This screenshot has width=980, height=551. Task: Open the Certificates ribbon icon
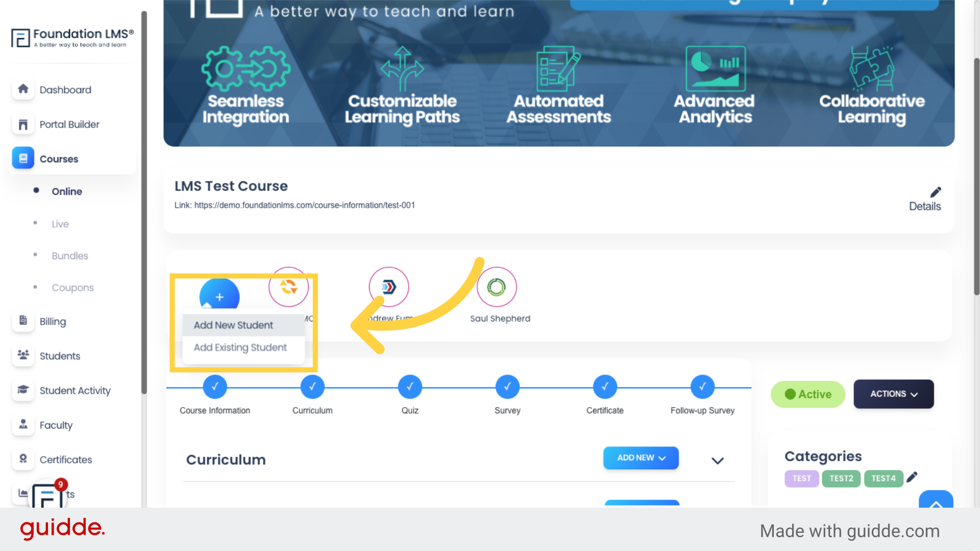click(x=23, y=459)
